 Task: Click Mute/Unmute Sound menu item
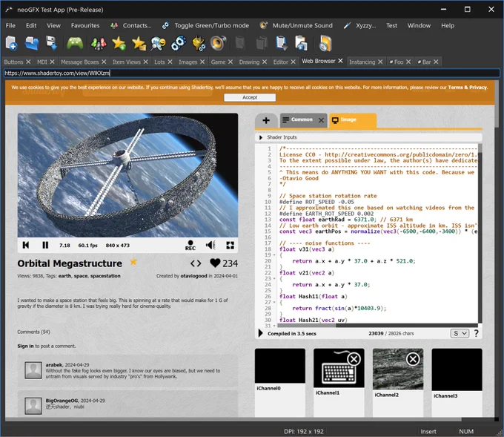tap(296, 25)
